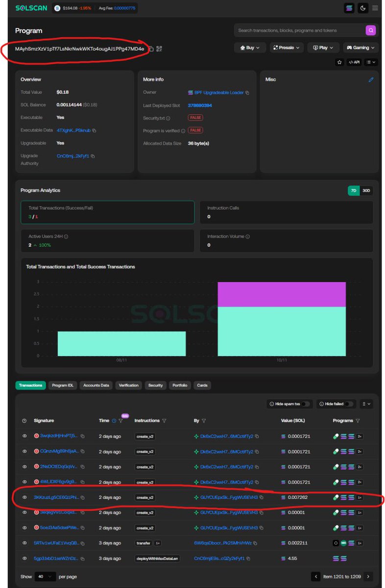Open the Cards tab
Screen dimensions: 385x588
tap(202, 386)
